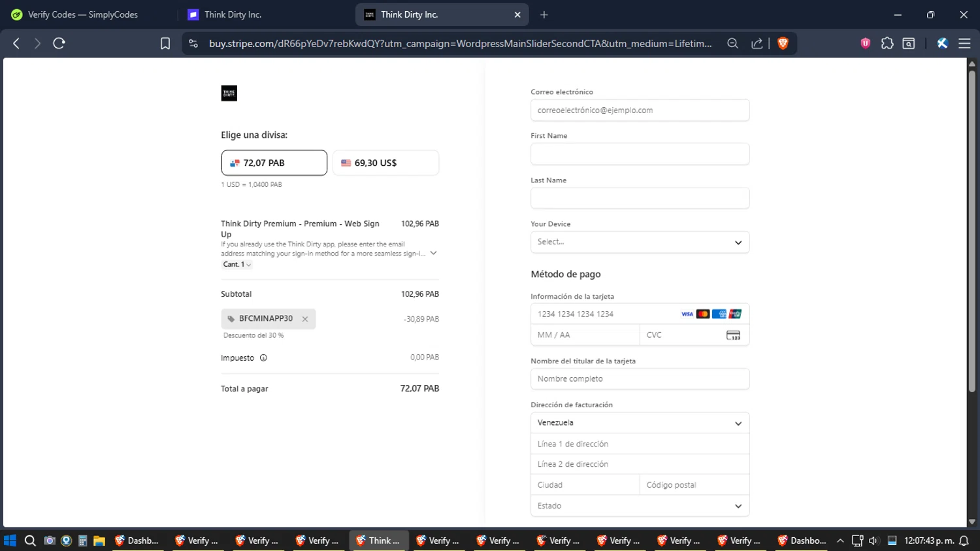Expand the product description chevron

coord(433,253)
